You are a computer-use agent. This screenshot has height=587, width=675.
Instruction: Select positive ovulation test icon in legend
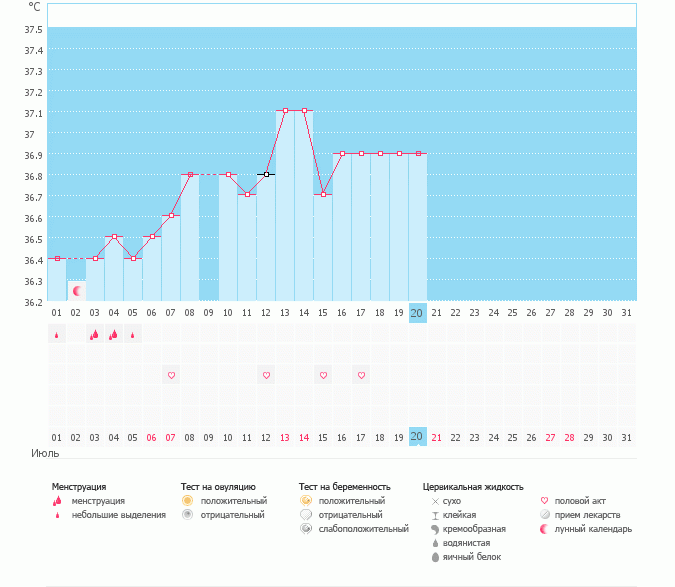click(x=187, y=500)
